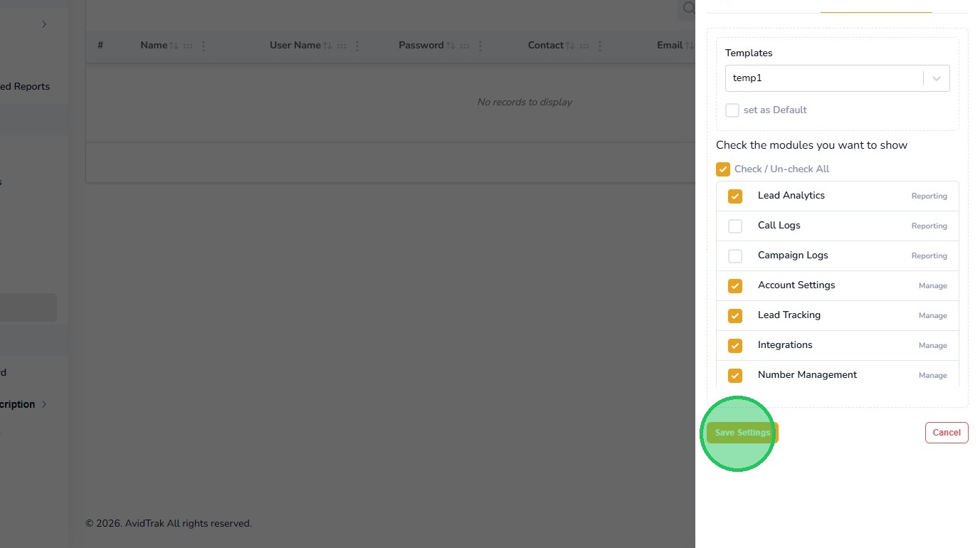
Task: Click the Save Settings button
Action: pos(742,433)
